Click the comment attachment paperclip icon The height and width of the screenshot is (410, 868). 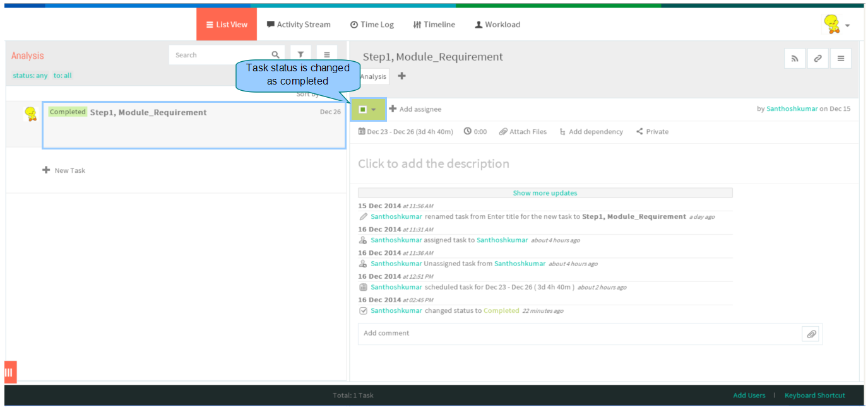pyautogui.click(x=811, y=334)
